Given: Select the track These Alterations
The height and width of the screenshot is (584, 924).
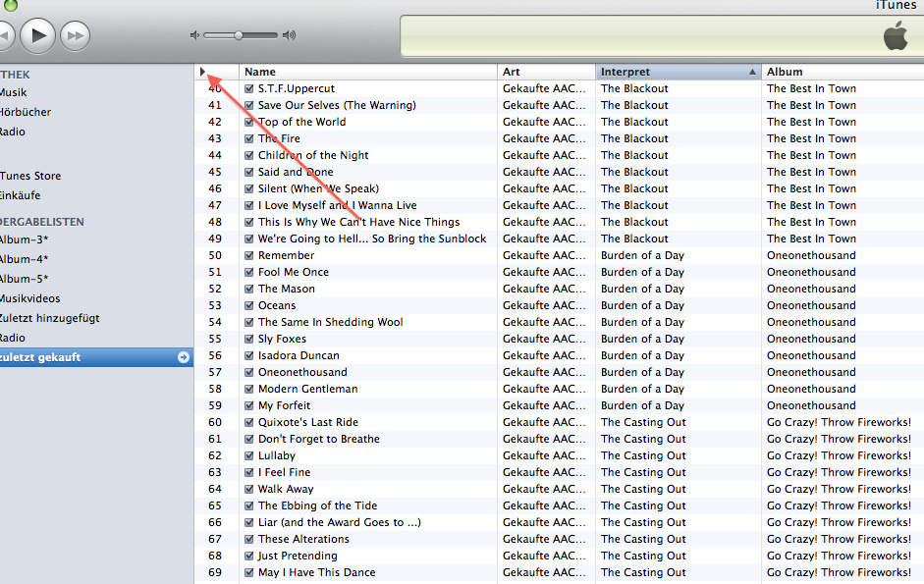Looking at the screenshot, I should [303, 539].
